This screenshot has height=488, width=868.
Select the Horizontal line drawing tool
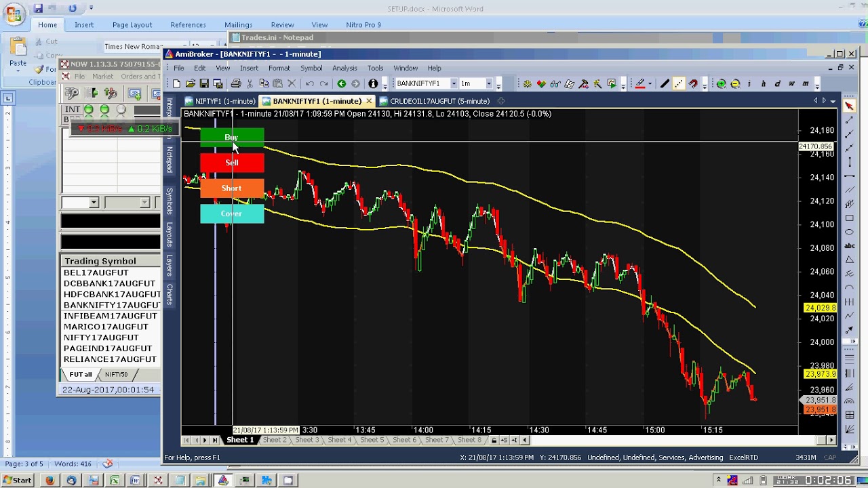[x=849, y=176]
